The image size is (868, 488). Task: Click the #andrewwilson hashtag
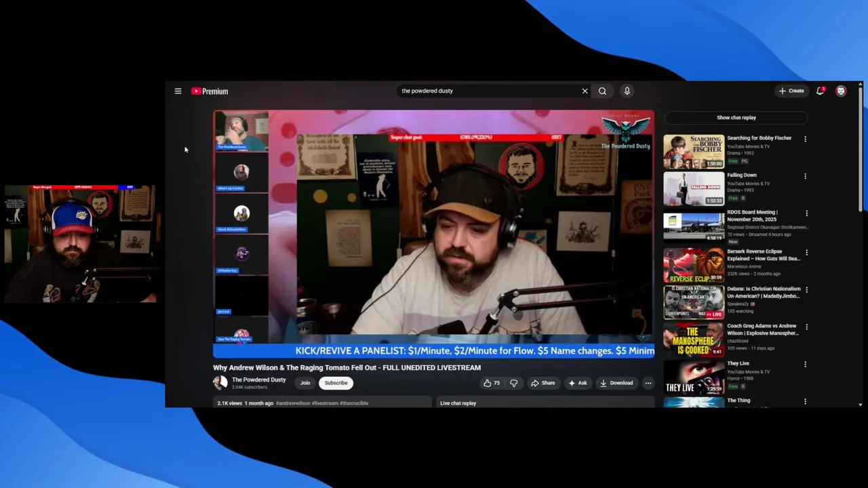click(x=293, y=403)
